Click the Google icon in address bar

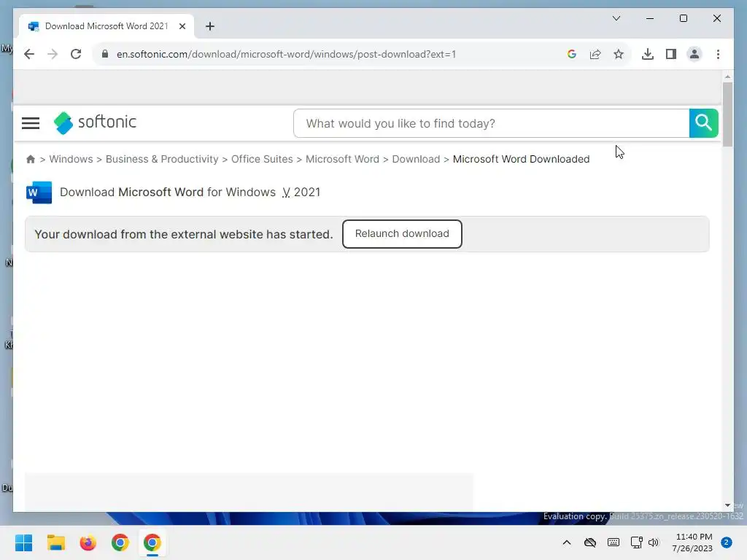click(x=572, y=54)
